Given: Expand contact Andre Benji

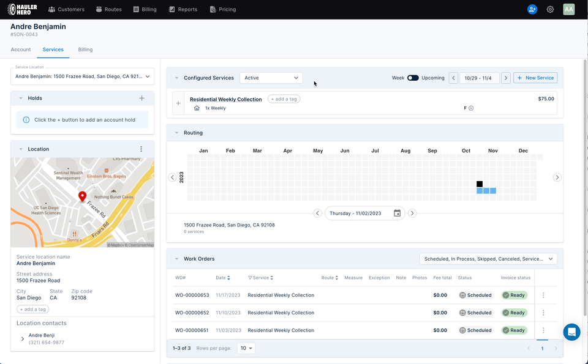Looking at the screenshot, I should [x=23, y=339].
